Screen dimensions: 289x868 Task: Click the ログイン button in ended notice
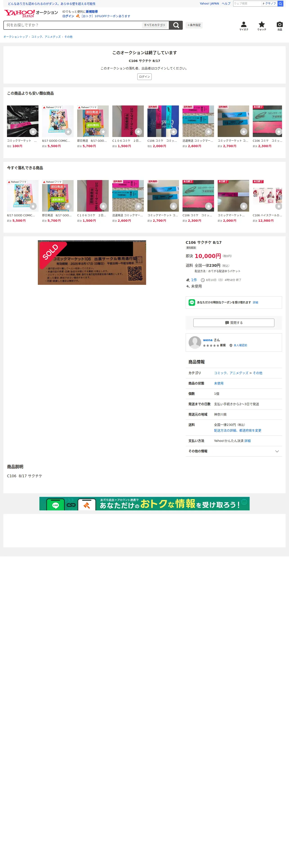(x=144, y=77)
